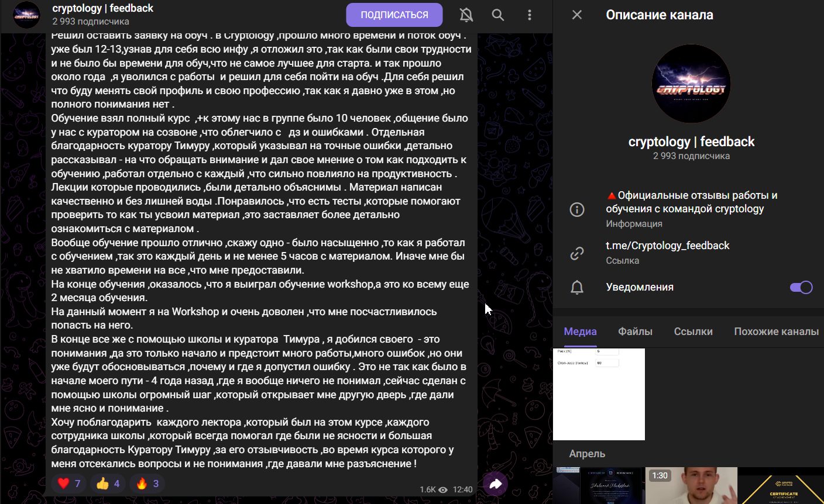Screen dimensions: 824x504
Task: Click the cryptology | feedback name in panel
Action: (691, 141)
